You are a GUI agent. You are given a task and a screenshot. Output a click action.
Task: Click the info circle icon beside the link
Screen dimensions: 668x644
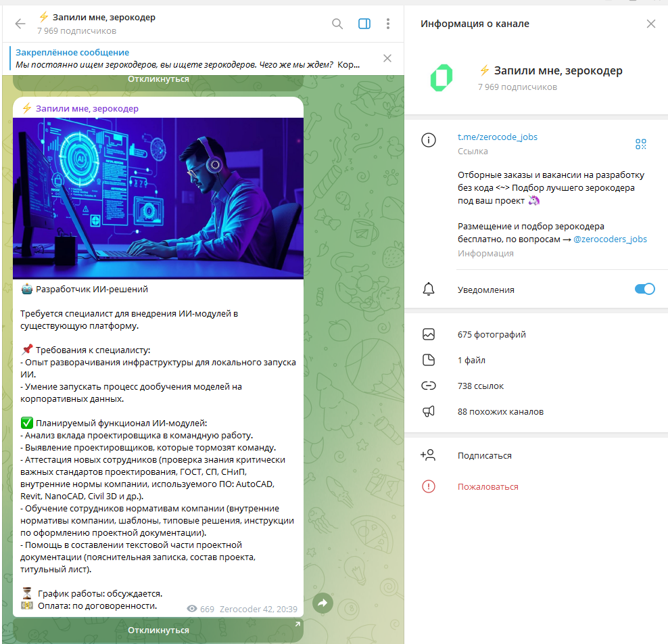[x=428, y=140]
